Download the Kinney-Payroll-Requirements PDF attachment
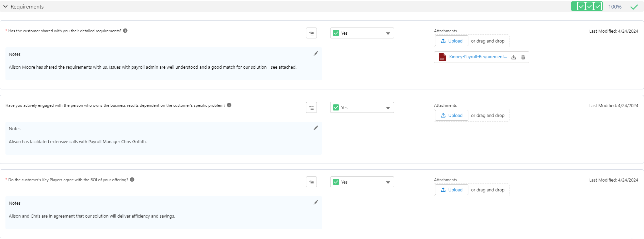The image size is (644, 239). 514,57
